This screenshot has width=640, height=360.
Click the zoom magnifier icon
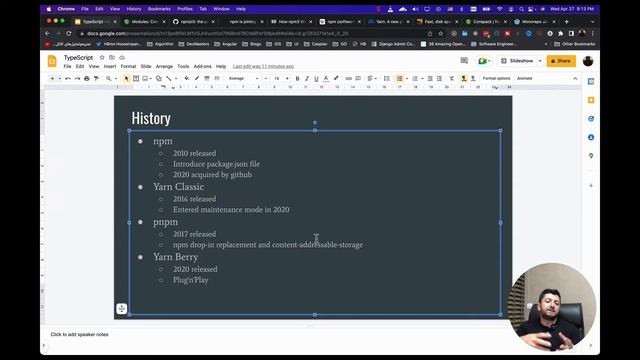(x=109, y=78)
